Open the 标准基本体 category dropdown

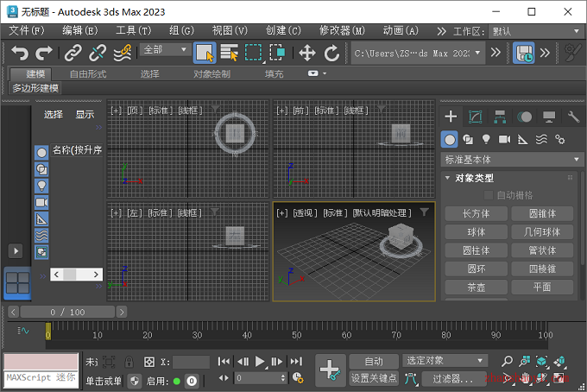pyautogui.click(x=511, y=160)
